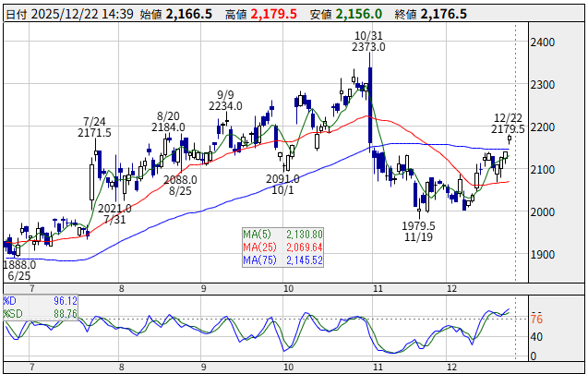Select month 11 on the main chart time axis
588x374 pixels.
point(376,288)
